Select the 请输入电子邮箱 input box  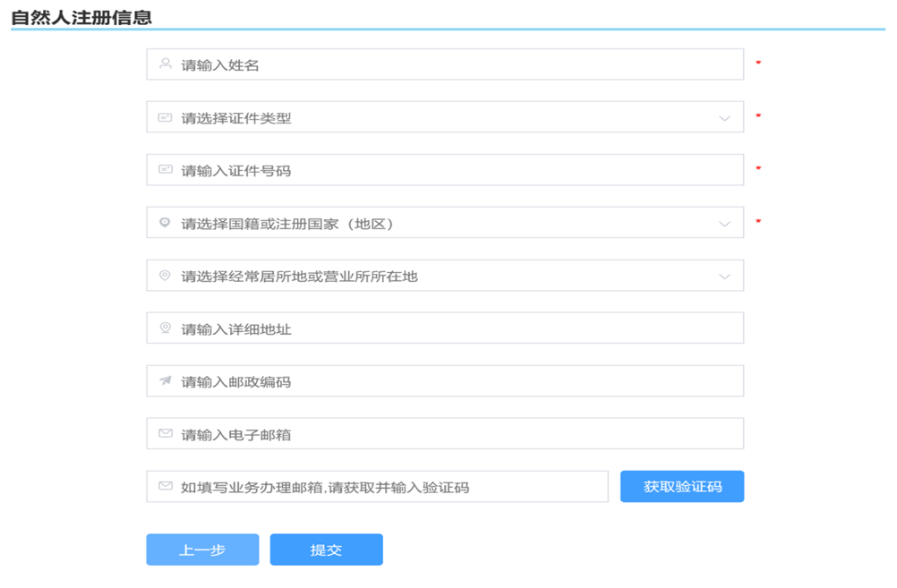pyautogui.click(x=448, y=434)
